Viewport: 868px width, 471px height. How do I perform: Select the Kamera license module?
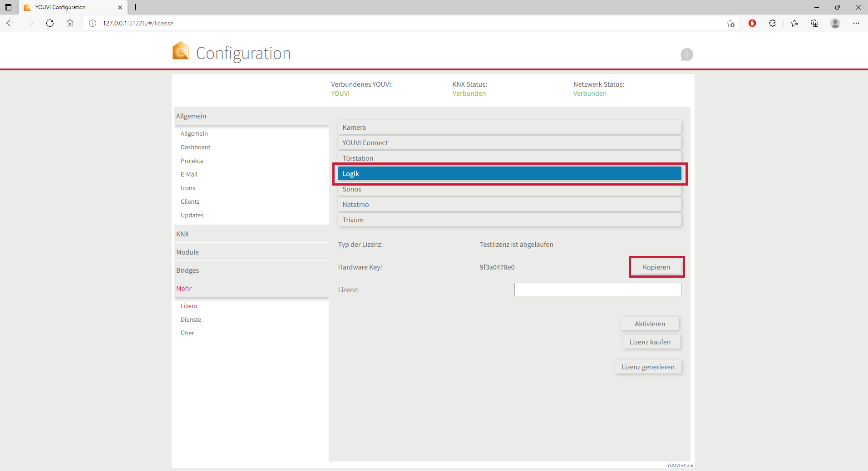pyautogui.click(x=509, y=128)
